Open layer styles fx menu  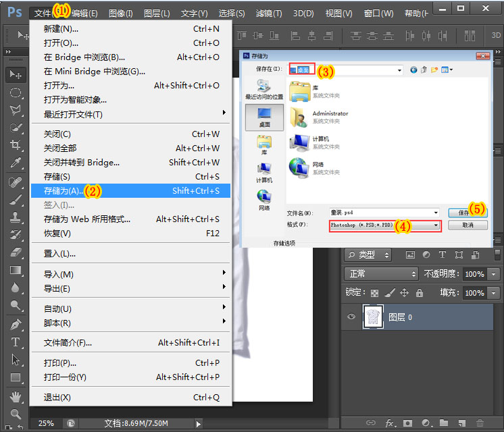click(390, 423)
